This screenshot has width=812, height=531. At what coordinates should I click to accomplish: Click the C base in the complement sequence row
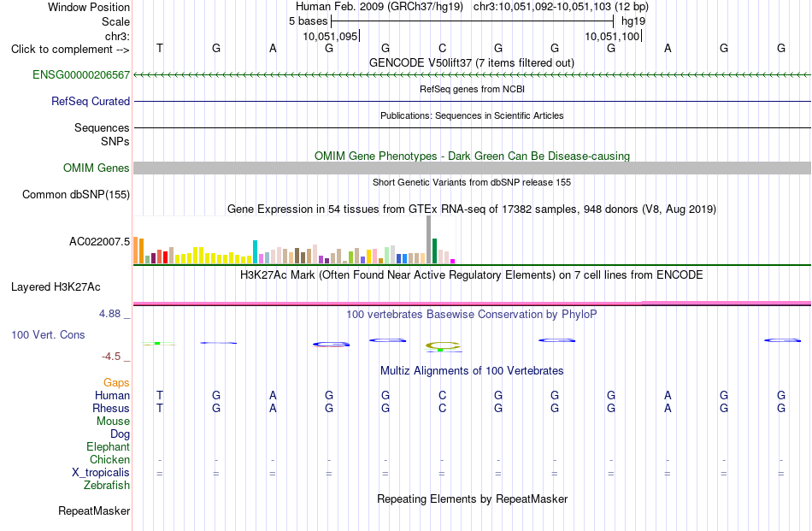point(442,48)
